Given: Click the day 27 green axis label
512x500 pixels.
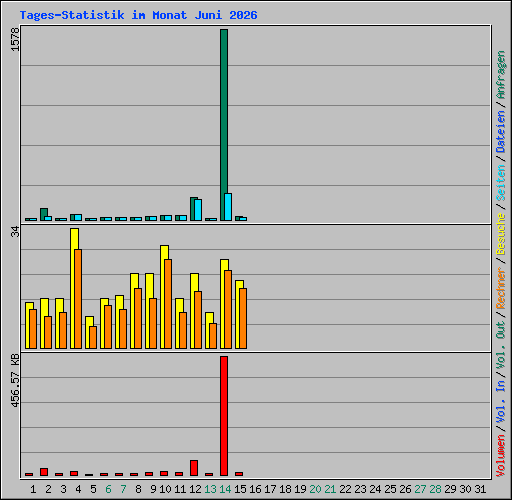Looking at the screenshot, I should coord(420,489).
